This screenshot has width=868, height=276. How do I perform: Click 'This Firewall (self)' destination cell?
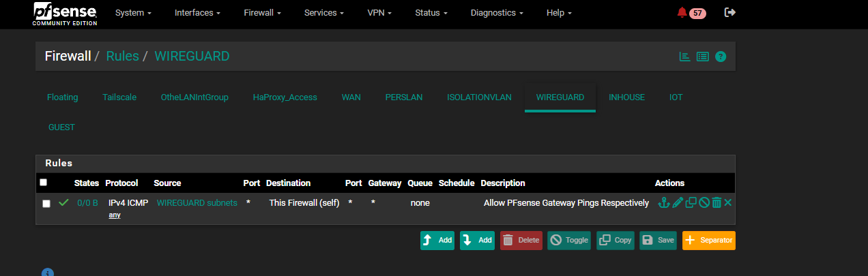click(304, 202)
